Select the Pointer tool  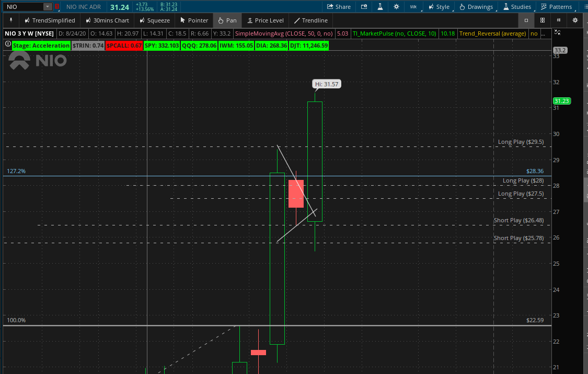coord(194,20)
